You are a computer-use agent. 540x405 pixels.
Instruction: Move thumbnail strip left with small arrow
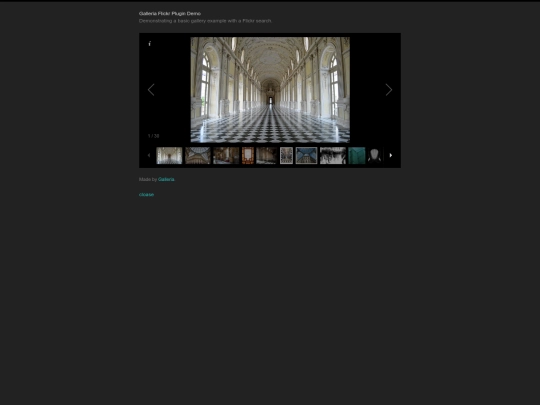[149, 155]
